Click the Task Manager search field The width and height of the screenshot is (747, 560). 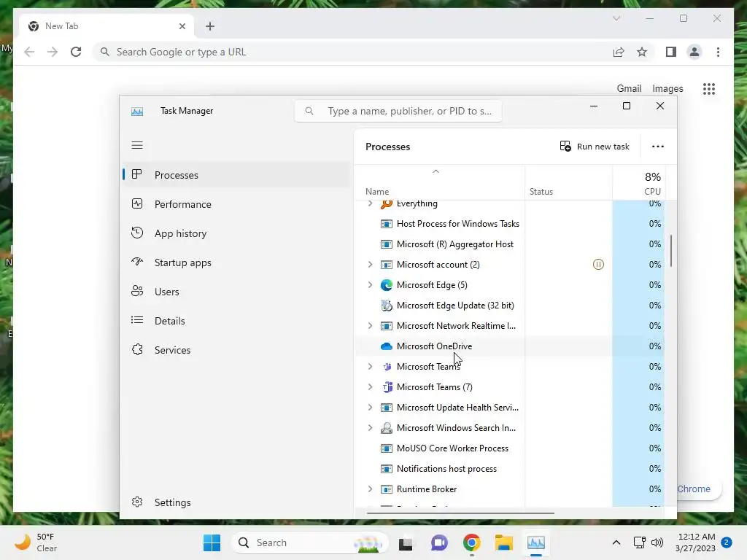tap(398, 111)
